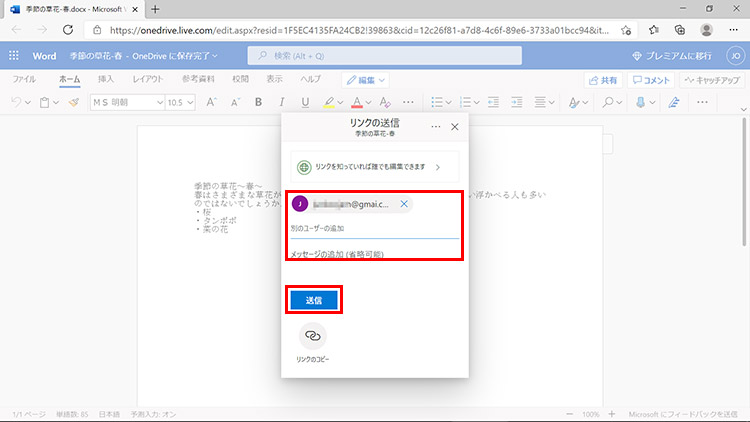This screenshot has width=750, height=422.
Task: Remove the gmail recipient with X
Action: [404, 204]
